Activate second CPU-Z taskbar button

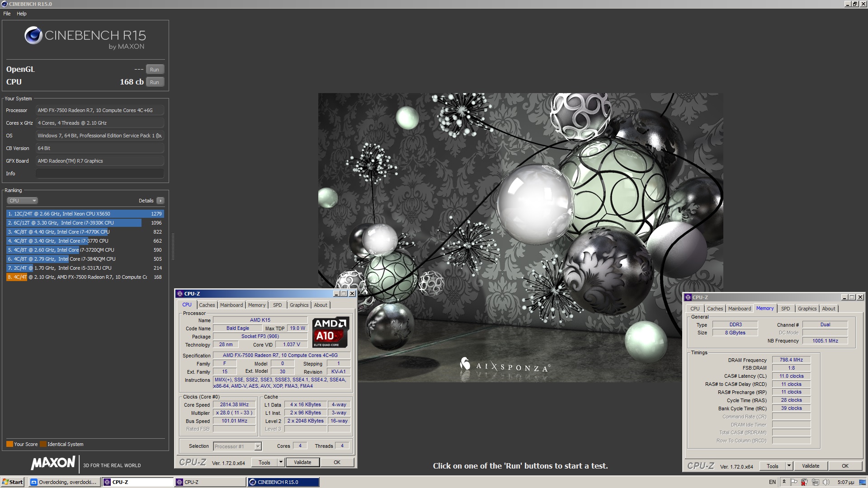point(210,482)
